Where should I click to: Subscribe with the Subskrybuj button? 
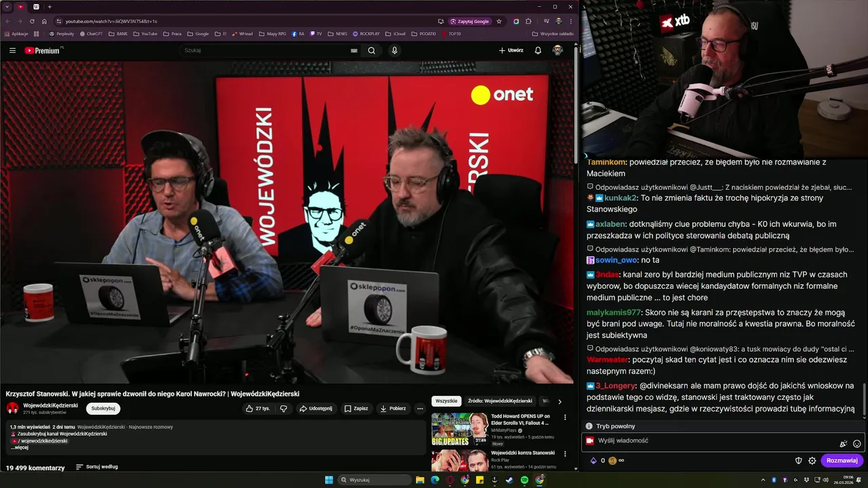tap(103, 409)
